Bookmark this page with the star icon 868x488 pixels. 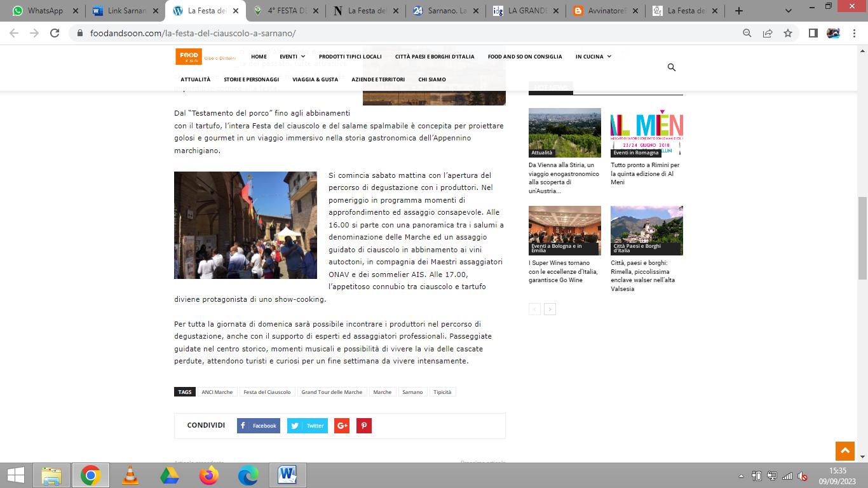click(788, 33)
